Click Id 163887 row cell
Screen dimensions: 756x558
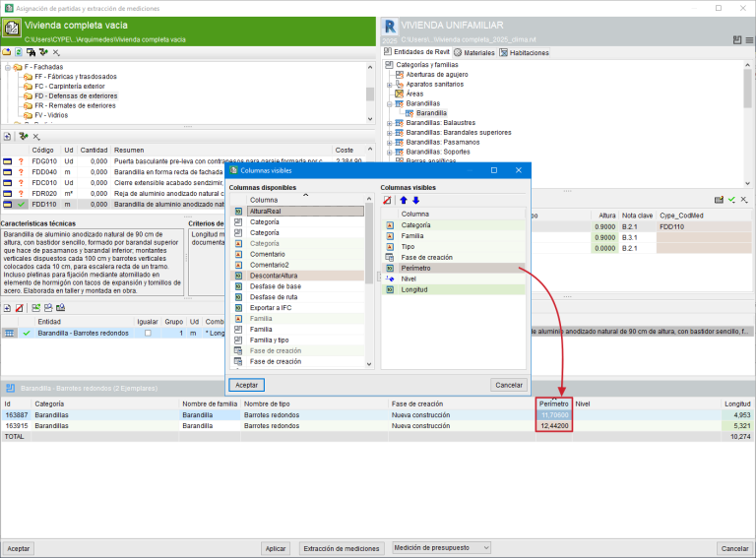(x=17, y=415)
